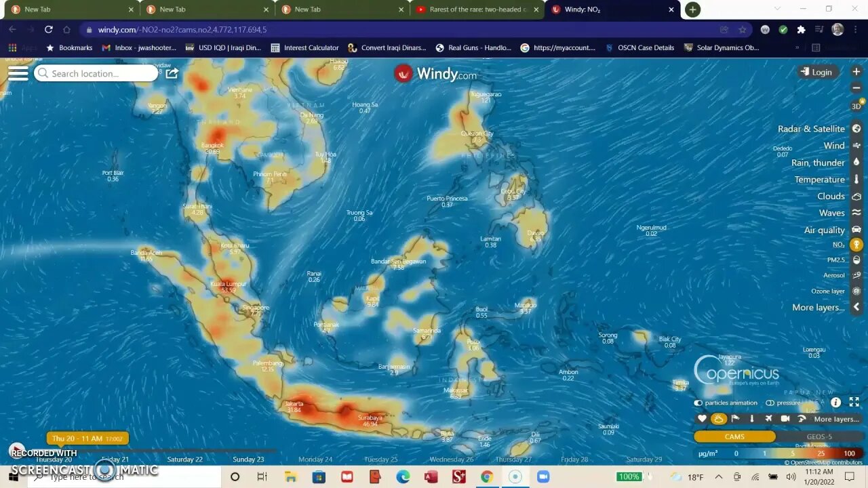Click the wind flag icon
The image size is (868, 488).
click(x=735, y=419)
